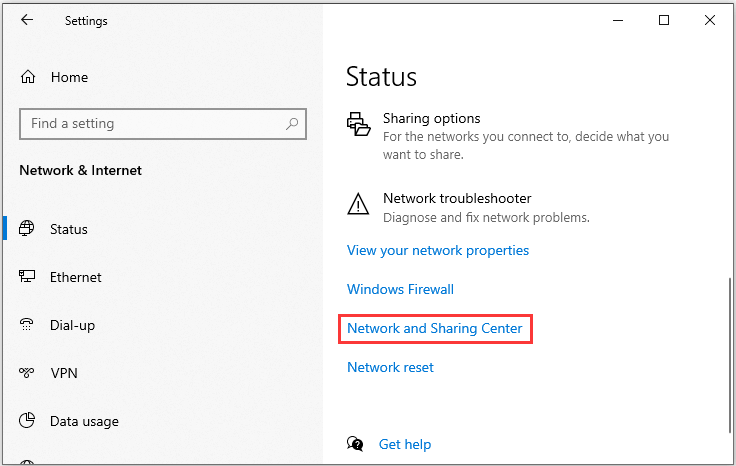Screen dimensions: 736x466
Task: Click the Home house icon
Action: point(28,77)
